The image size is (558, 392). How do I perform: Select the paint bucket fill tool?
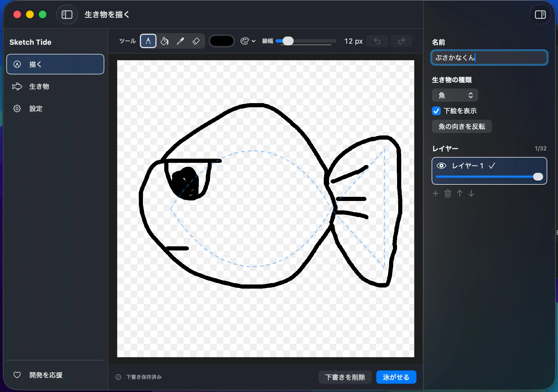click(x=165, y=41)
